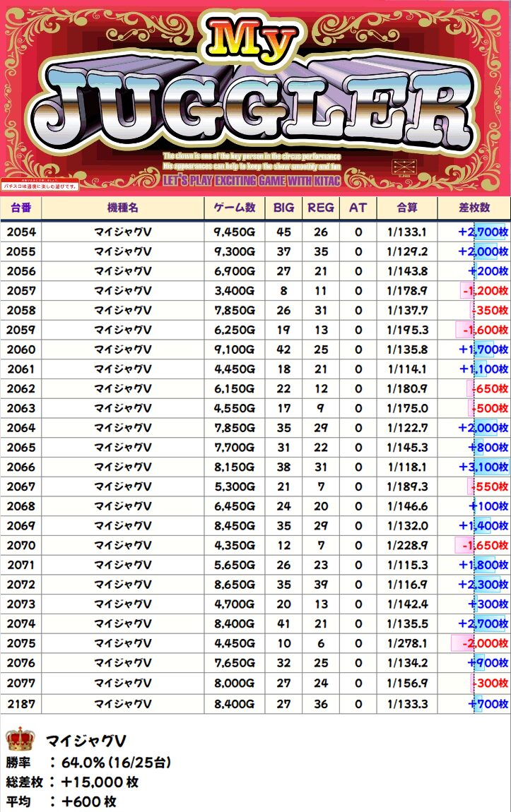Click the gold crown icon beside マイジャグV

point(20,739)
